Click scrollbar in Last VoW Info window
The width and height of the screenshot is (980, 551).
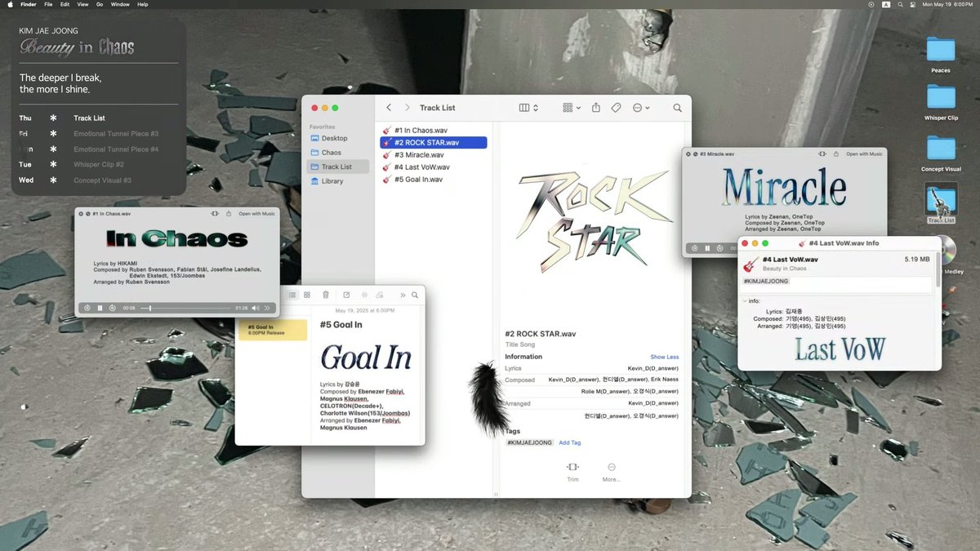[938, 269]
